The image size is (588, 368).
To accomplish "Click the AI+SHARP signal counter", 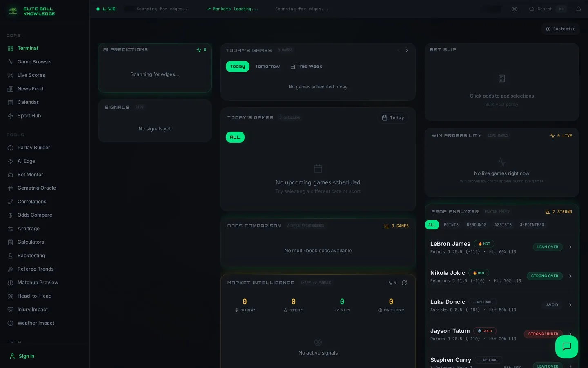I will point(391,305).
